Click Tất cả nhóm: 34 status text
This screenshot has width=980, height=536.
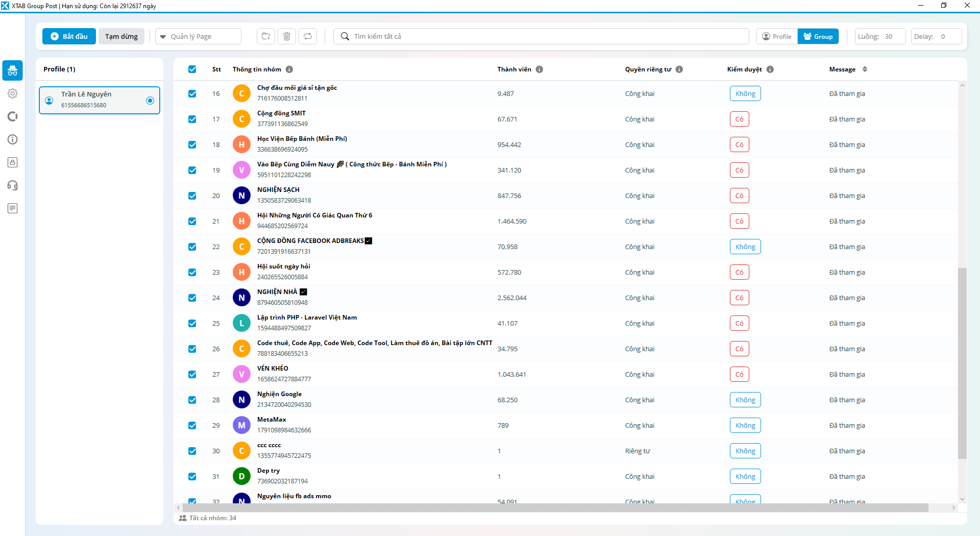tap(212, 518)
